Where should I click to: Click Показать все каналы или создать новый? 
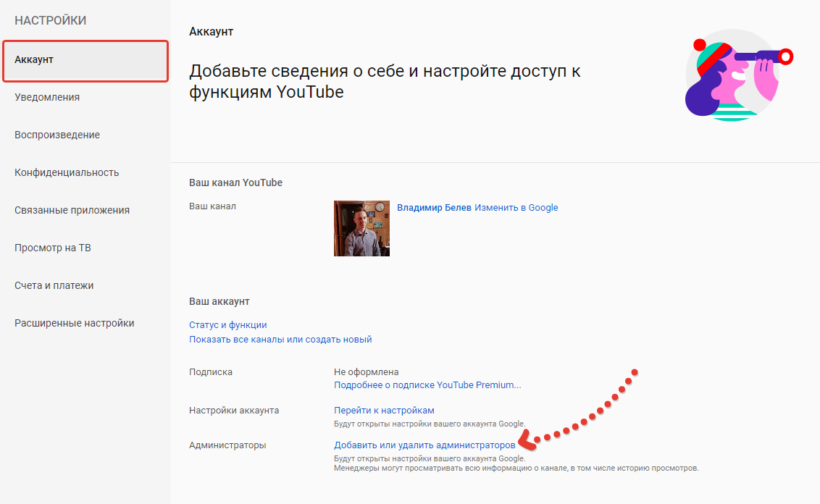280,340
